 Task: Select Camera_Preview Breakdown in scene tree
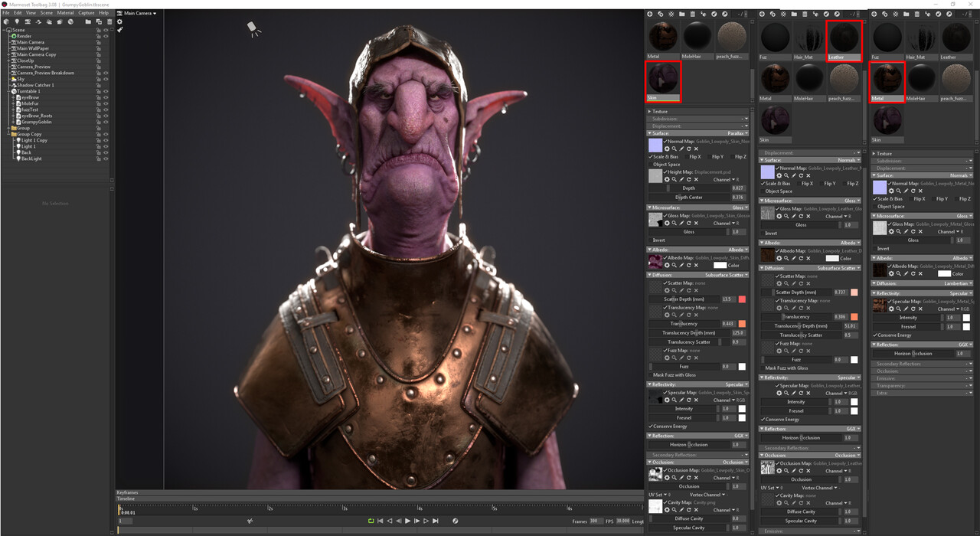(x=46, y=73)
